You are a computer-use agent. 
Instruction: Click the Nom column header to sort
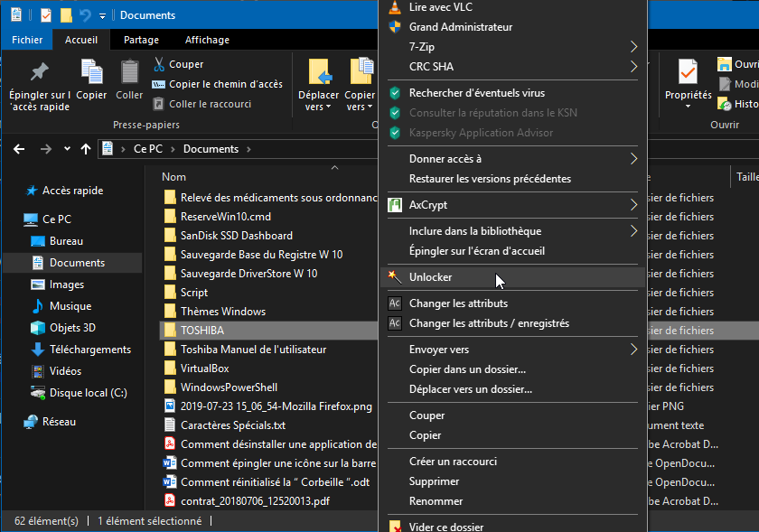174,177
